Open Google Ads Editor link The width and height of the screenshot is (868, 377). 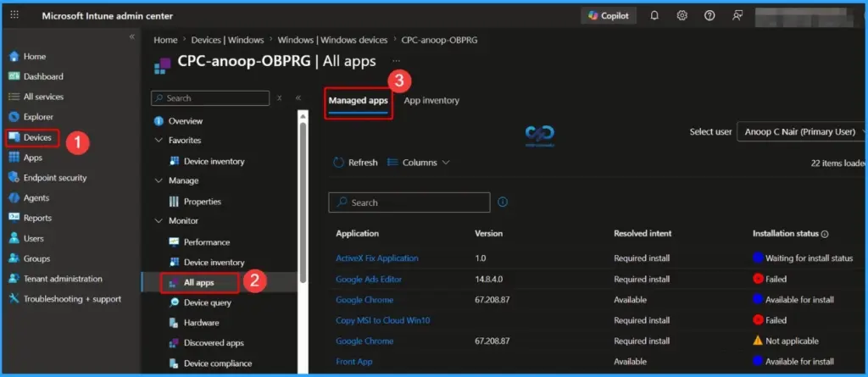tap(369, 280)
